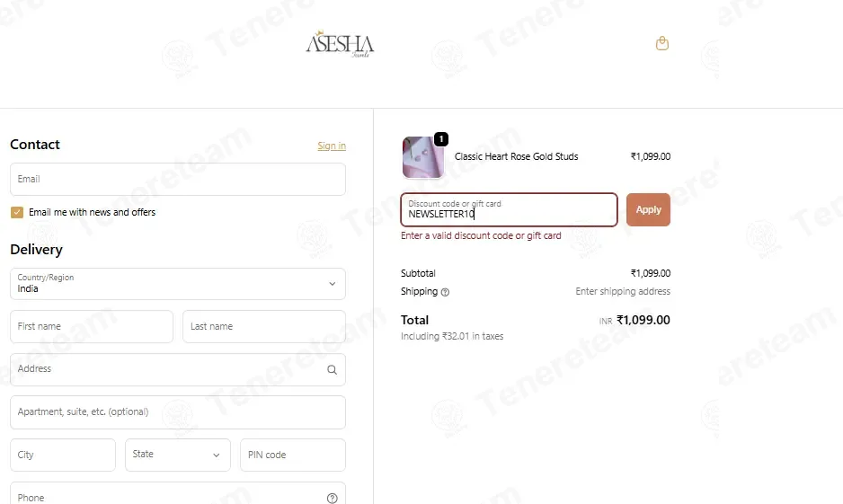The image size is (843, 504).
Task: Click the Country/Region chevron arrow
Action: 333,284
